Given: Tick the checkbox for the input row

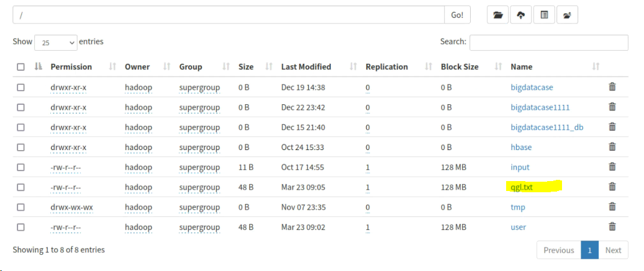Looking at the screenshot, I should pos(20,167).
